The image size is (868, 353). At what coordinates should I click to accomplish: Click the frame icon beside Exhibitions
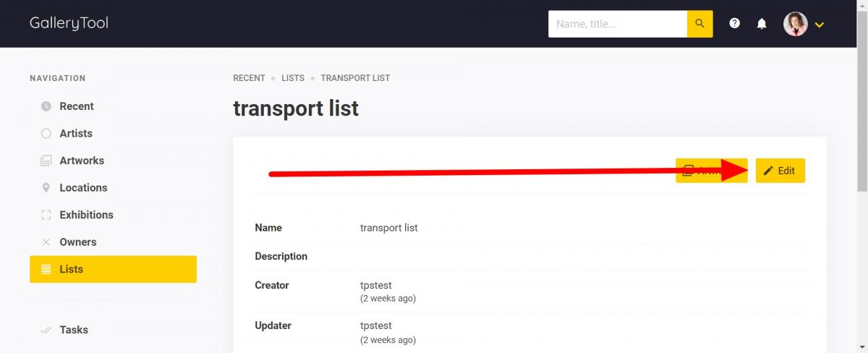(x=46, y=215)
